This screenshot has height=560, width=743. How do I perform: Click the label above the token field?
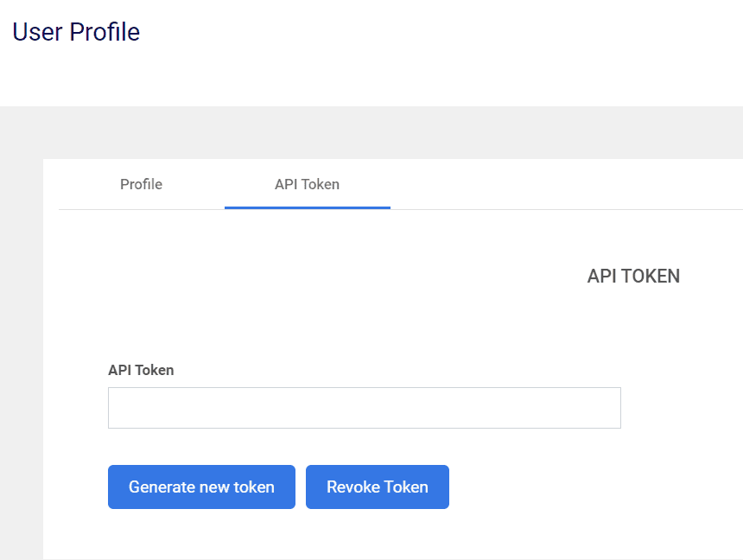(x=141, y=370)
